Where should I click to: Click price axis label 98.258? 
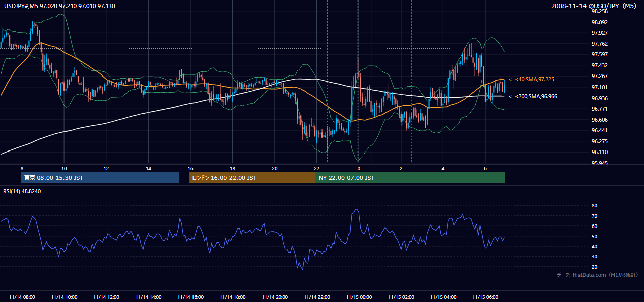click(x=599, y=11)
